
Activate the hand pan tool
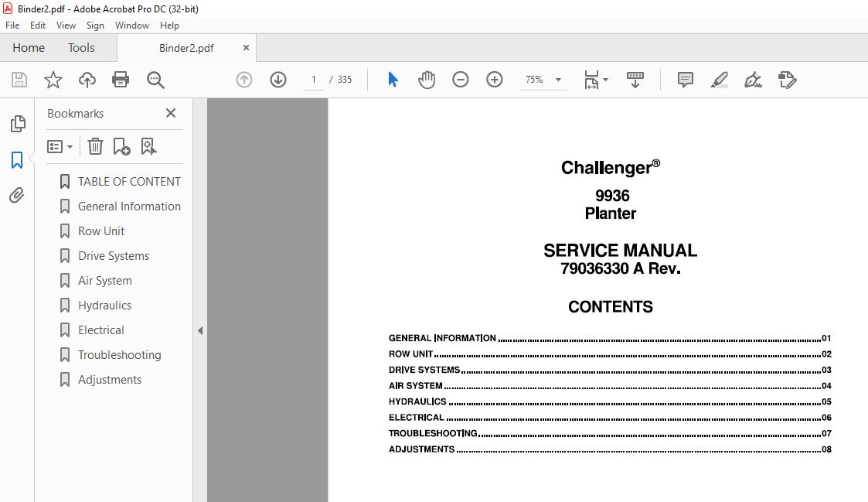tap(427, 80)
